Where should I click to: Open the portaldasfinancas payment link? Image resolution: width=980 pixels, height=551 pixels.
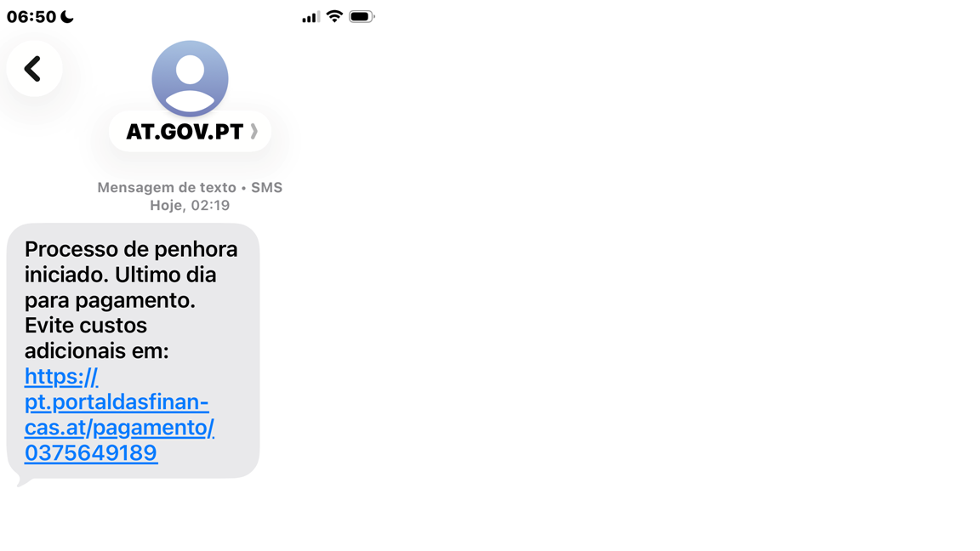point(119,414)
